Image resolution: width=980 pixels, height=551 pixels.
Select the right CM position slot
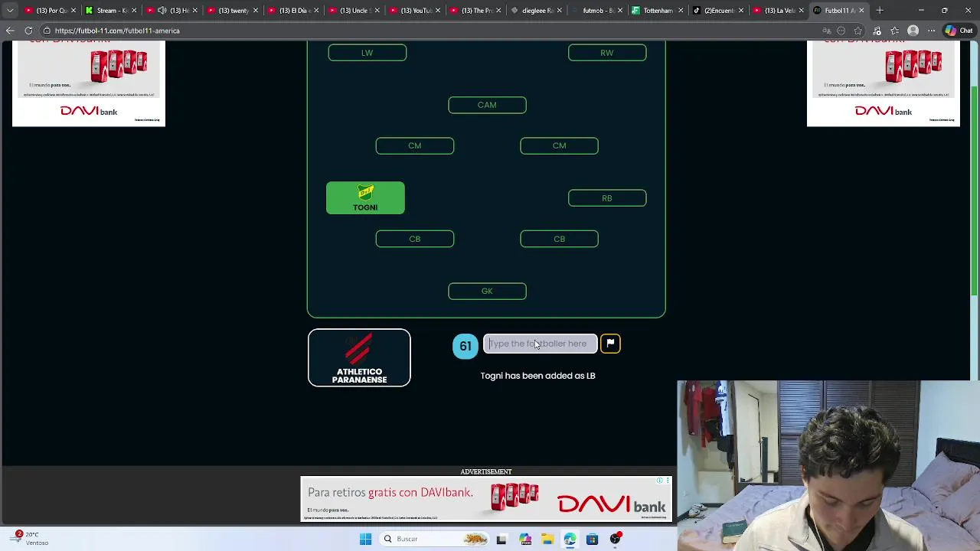pyautogui.click(x=559, y=145)
